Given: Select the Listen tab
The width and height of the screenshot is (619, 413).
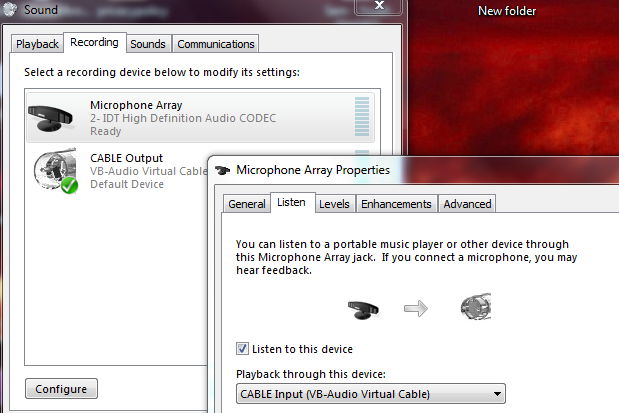Looking at the screenshot, I should [x=291, y=202].
